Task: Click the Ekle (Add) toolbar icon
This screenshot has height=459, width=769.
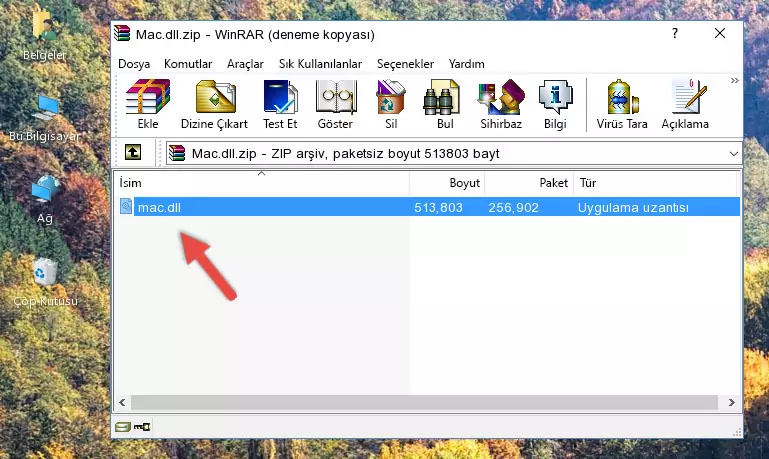Action: click(x=148, y=97)
